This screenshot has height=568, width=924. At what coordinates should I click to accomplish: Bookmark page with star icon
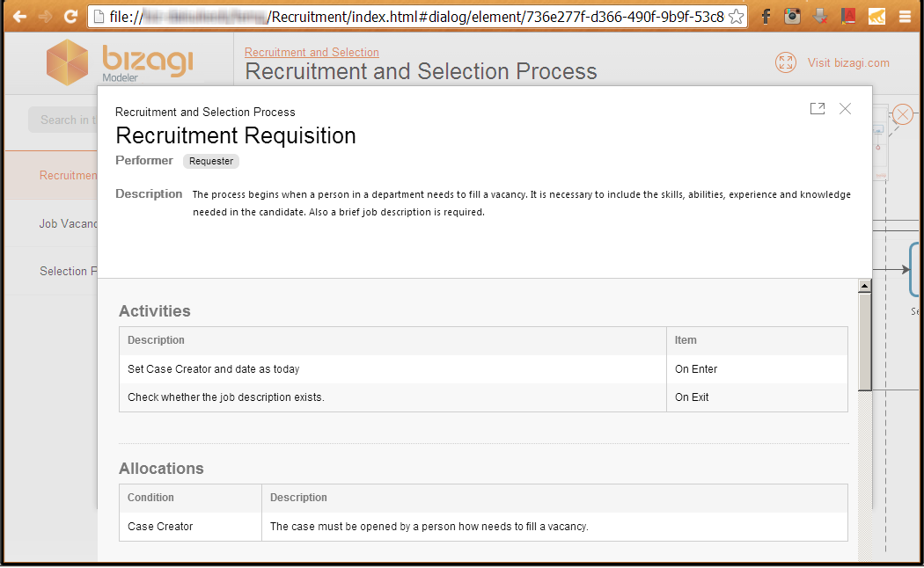tap(736, 17)
